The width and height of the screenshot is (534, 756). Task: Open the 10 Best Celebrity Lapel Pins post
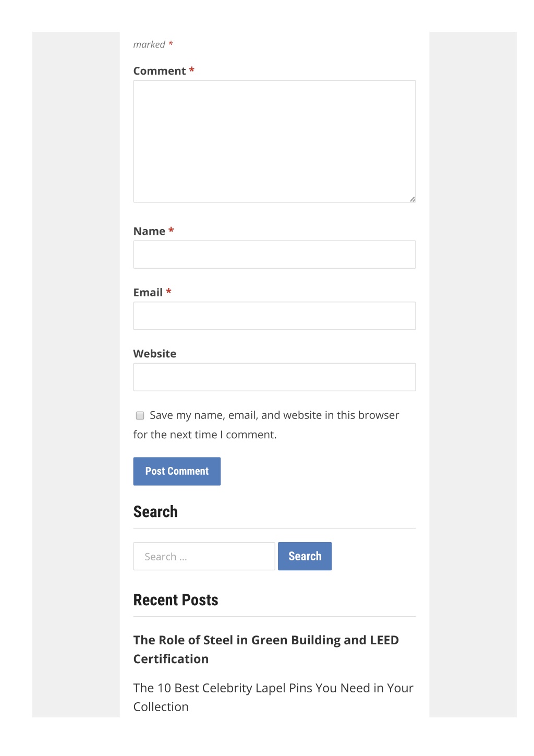tap(273, 697)
